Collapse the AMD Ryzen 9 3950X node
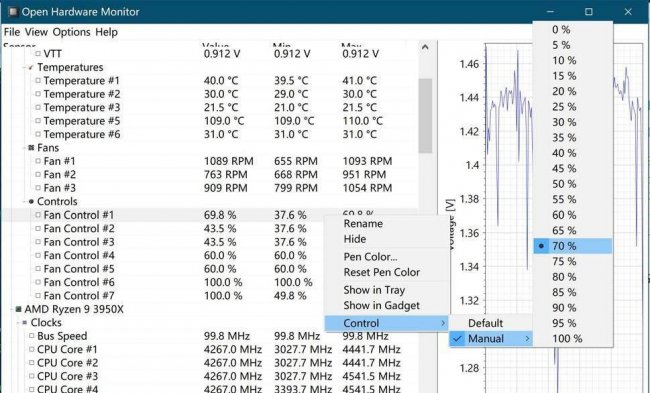 12,309
